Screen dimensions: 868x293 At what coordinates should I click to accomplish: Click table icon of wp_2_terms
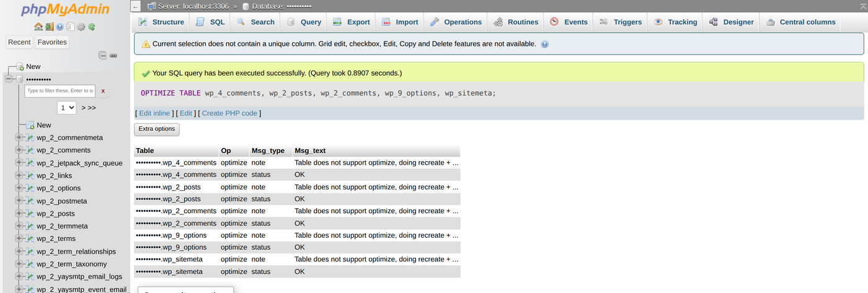click(30, 238)
